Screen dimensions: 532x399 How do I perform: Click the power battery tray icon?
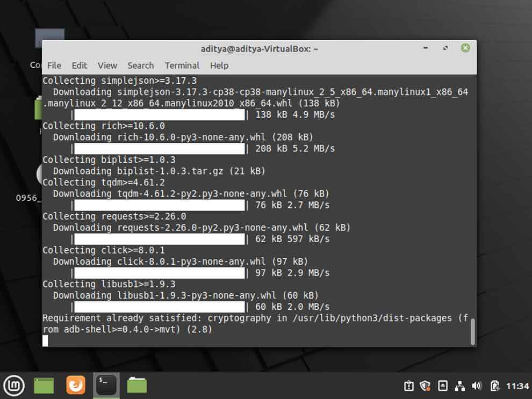[x=494, y=386]
